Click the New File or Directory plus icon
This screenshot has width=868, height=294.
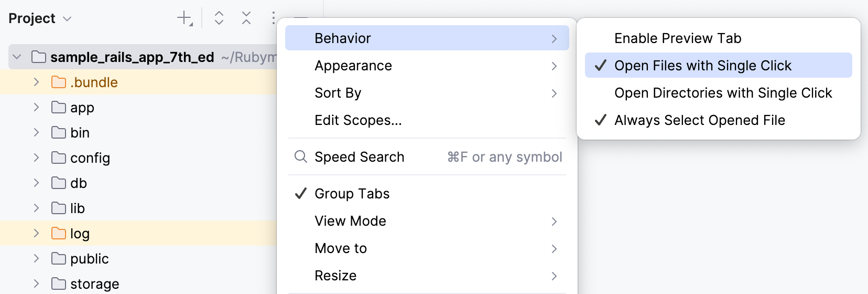[185, 18]
